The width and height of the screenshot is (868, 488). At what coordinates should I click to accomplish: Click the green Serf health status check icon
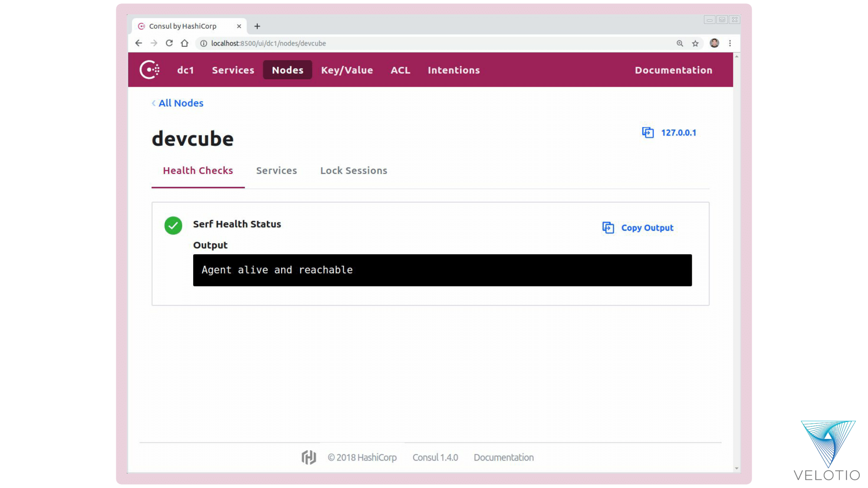click(173, 226)
